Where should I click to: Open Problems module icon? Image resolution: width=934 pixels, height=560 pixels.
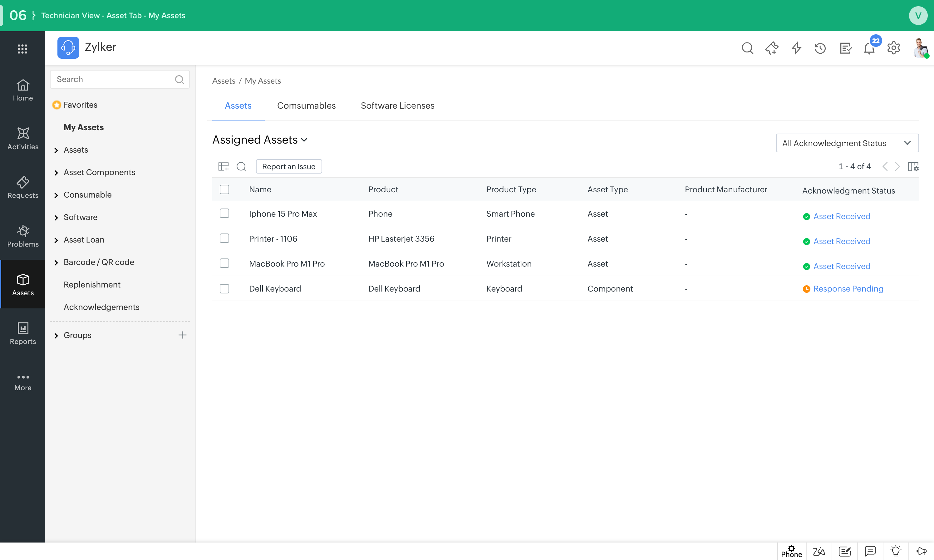(x=23, y=236)
